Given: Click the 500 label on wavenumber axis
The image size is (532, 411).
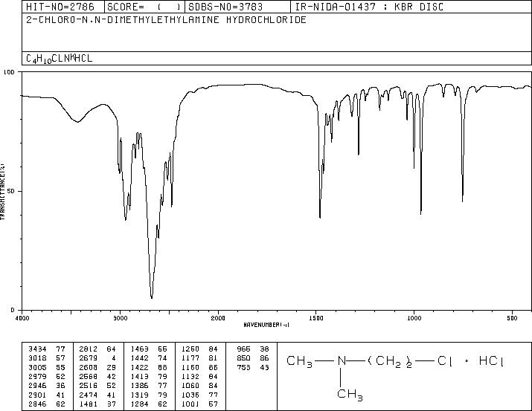Looking at the screenshot, I should tap(512, 318).
